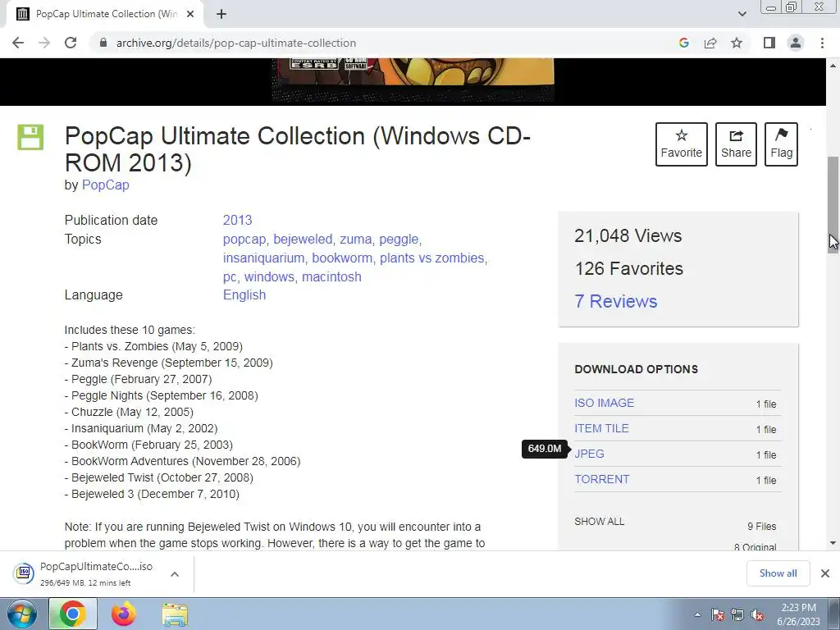This screenshot has height=630, width=840.
Task: Click the Google icon in address bar
Action: click(x=683, y=43)
